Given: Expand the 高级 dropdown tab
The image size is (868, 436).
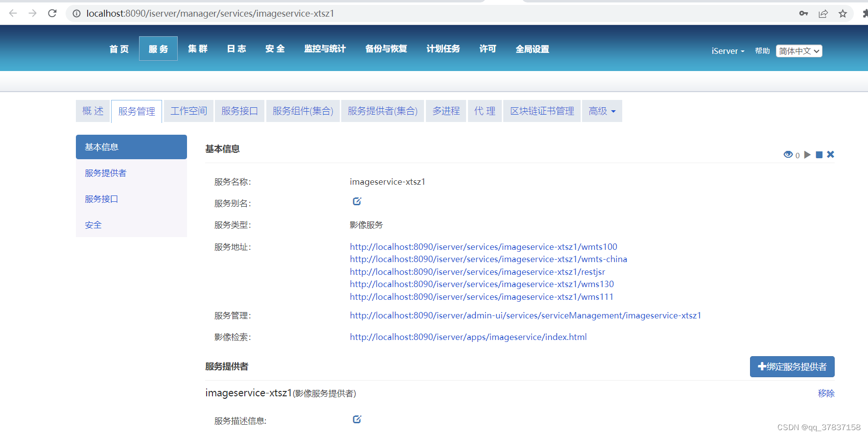Looking at the screenshot, I should (602, 111).
